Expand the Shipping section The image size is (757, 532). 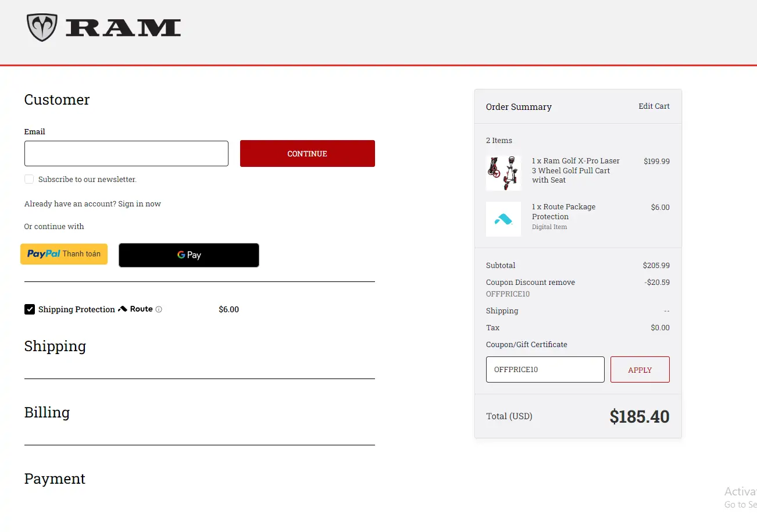(x=55, y=346)
